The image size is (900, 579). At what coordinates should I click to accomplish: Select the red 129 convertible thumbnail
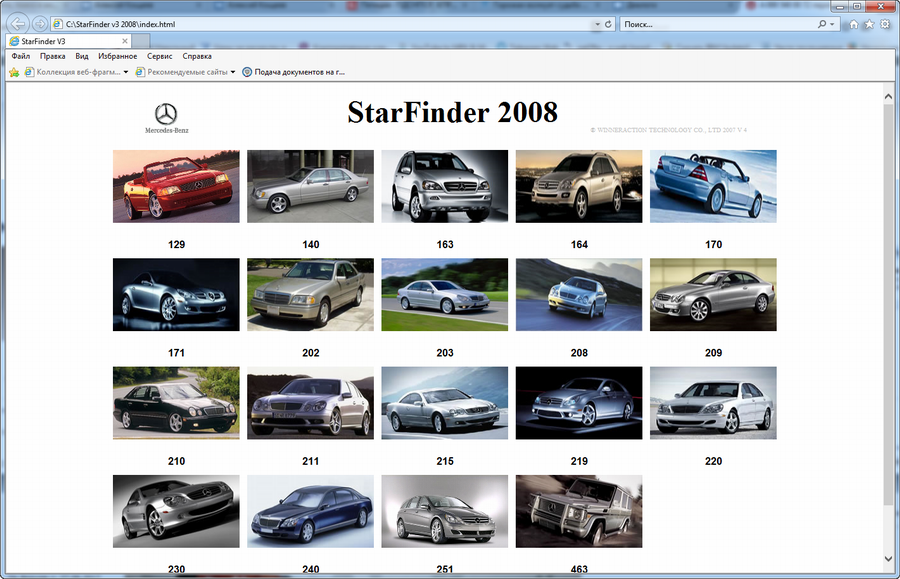[176, 186]
